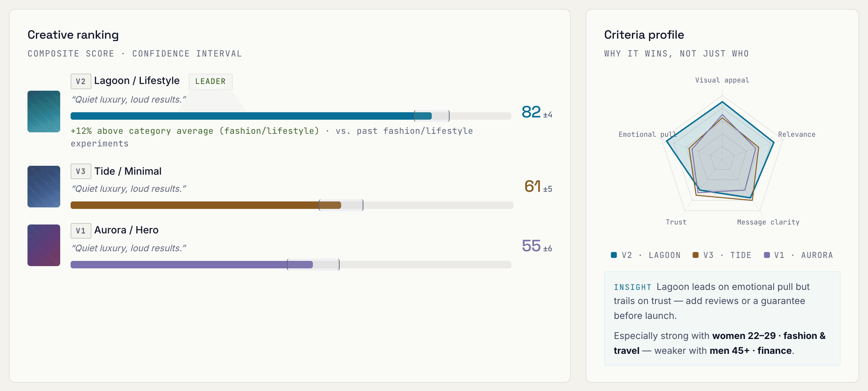Click the Relevance radar axis label
The height and width of the screenshot is (391, 868).
[x=797, y=135]
